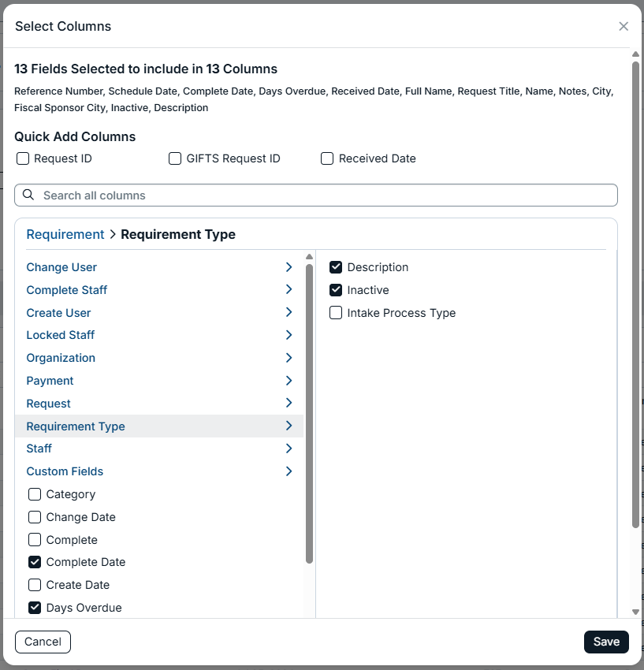Go back to Requirement breadcrumb
Screen dimensions: 644x670
[x=65, y=234]
